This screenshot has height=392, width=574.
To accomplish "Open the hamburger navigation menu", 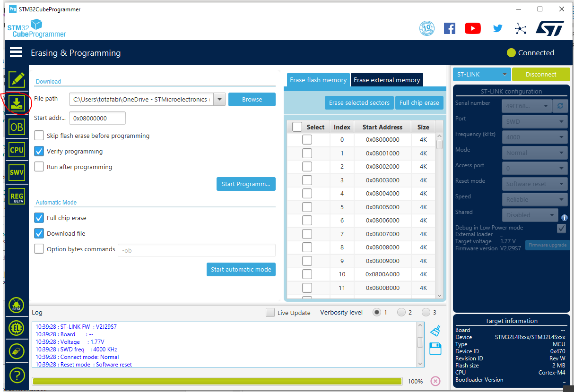I will point(16,52).
